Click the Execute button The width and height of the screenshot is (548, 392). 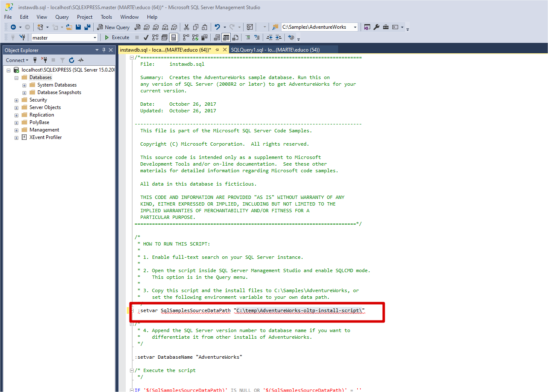click(117, 37)
